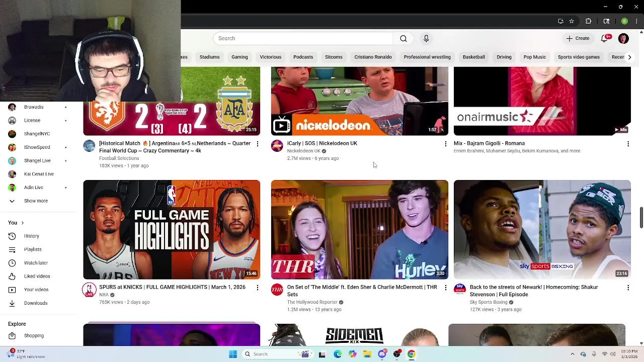Open the NBA channel avatar
This screenshot has width=644, height=362.
click(89, 290)
